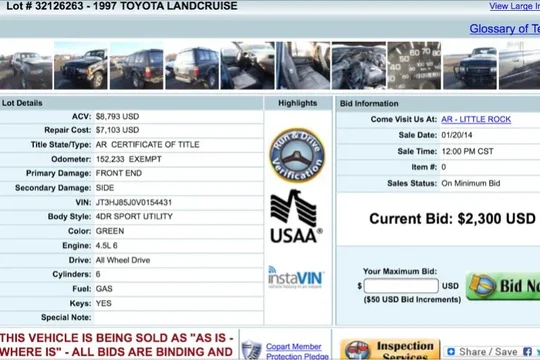540x360 pixels.
Task: Open the AR - LITTLE ROCK location link
Action: tap(476, 119)
